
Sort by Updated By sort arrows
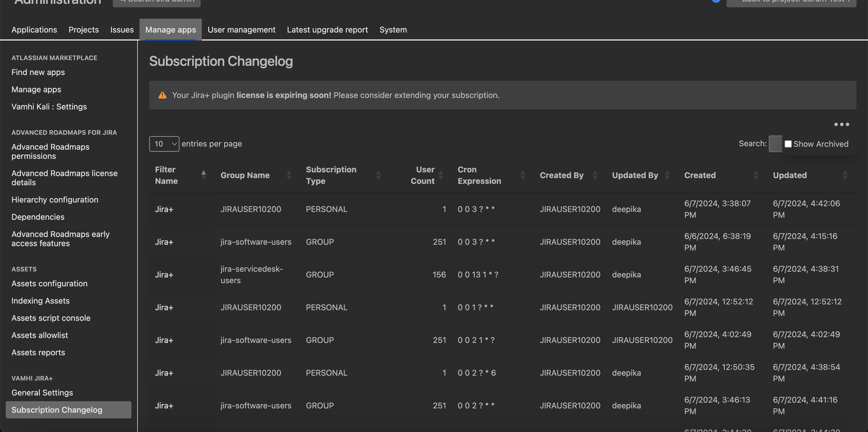(x=667, y=175)
